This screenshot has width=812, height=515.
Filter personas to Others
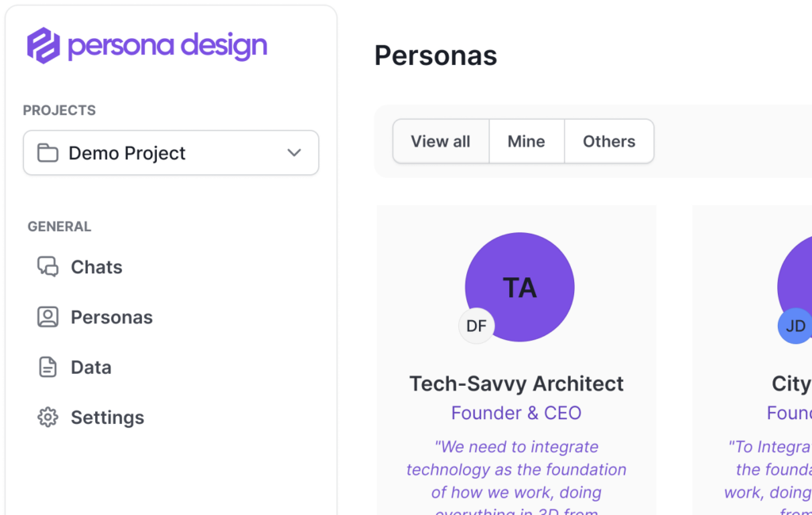point(609,142)
